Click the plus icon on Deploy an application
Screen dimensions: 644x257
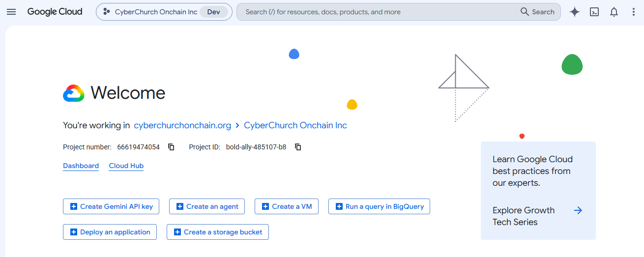[x=74, y=232]
